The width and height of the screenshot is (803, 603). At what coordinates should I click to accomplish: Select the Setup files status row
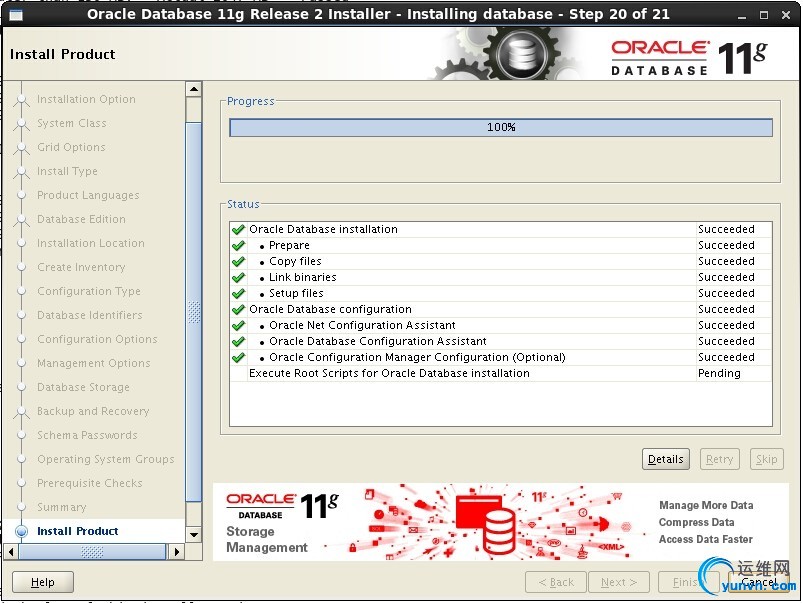coord(501,293)
